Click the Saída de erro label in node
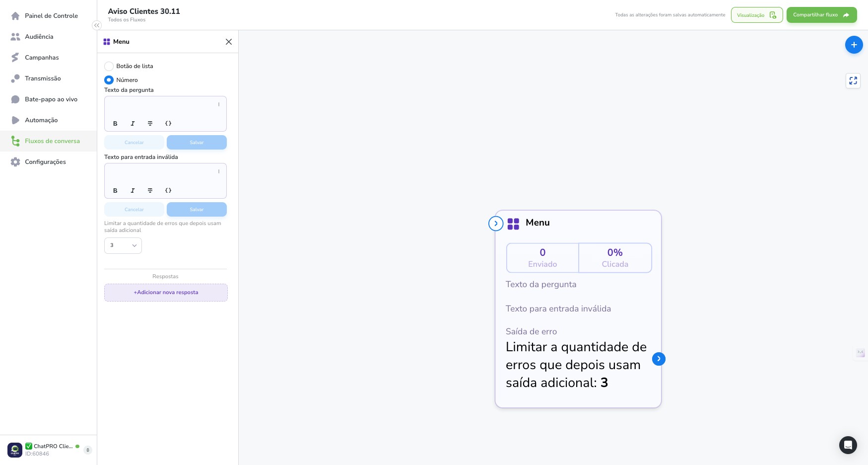Viewport: 868px width, 465px height. tap(531, 331)
